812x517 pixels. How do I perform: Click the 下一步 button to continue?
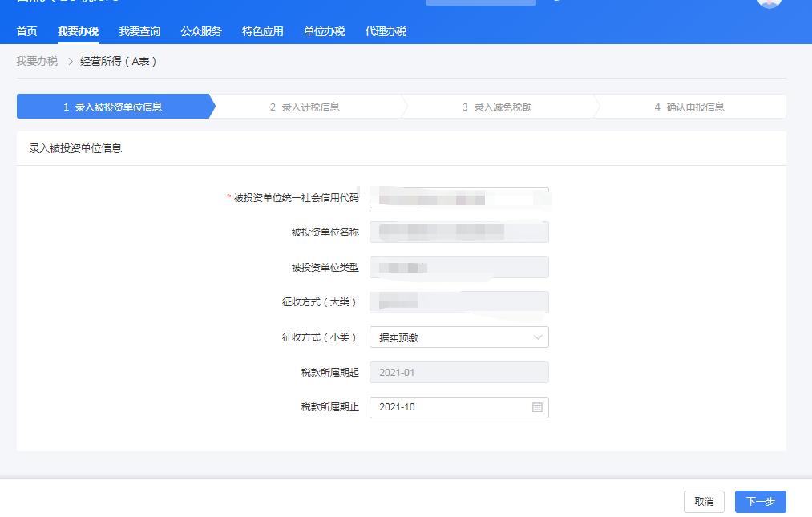[758, 501]
